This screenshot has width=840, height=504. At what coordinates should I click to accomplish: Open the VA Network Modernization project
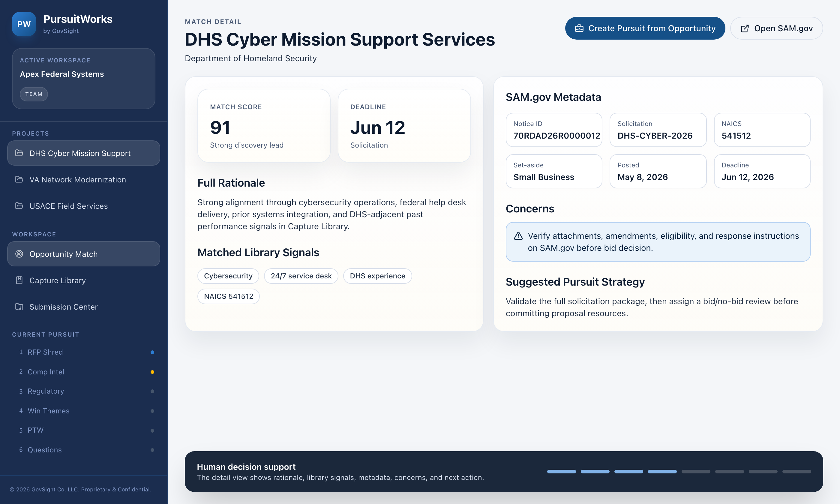click(83, 179)
